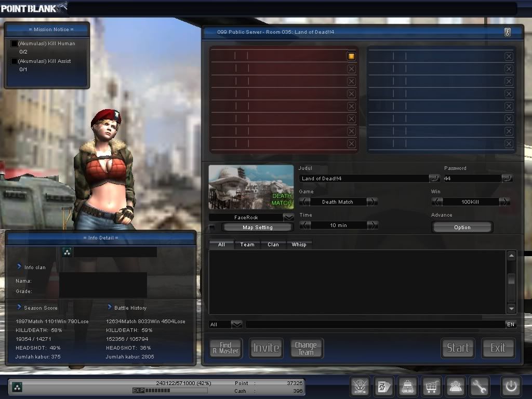Switch to the All chat tab

(221, 245)
